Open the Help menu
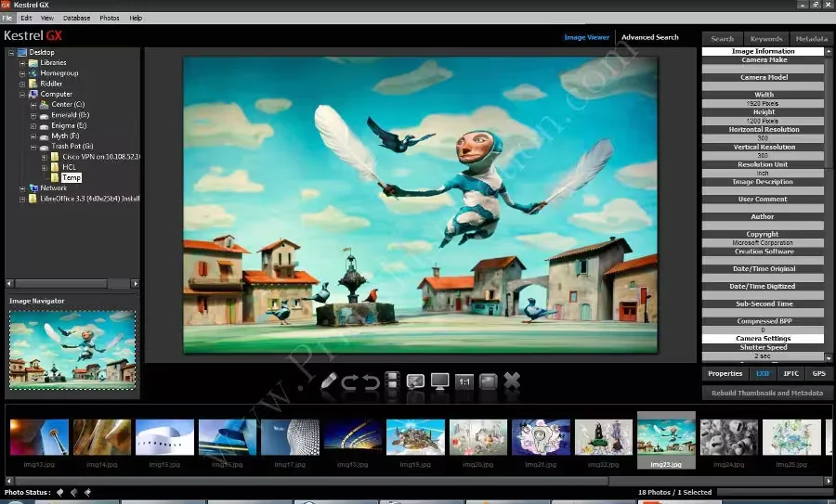The image size is (836, 504). click(136, 18)
